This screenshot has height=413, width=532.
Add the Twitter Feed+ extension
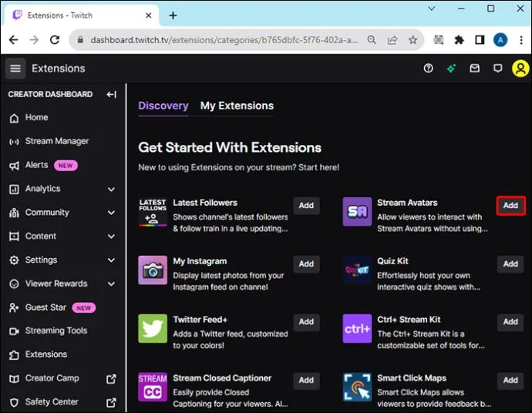306,322
